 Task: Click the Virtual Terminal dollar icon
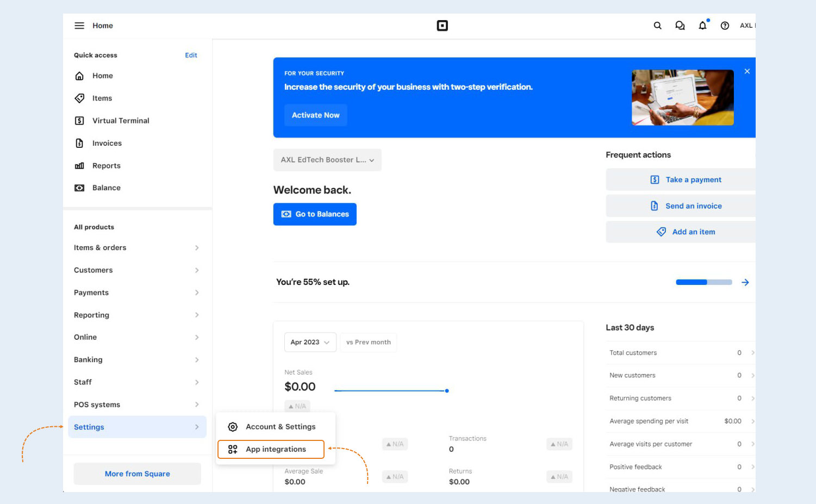[79, 121]
